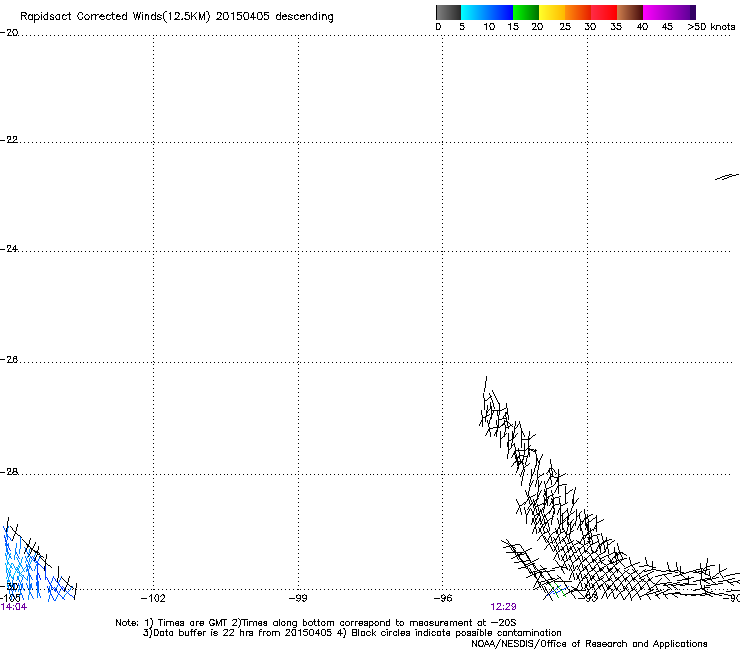Click the '>50 knots' legend label
Screen dimensions: 740x650
coord(711,27)
